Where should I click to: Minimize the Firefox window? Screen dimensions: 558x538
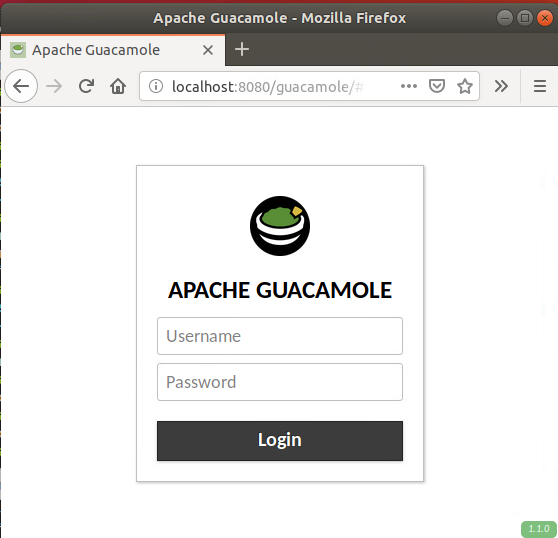pyautogui.click(x=504, y=18)
